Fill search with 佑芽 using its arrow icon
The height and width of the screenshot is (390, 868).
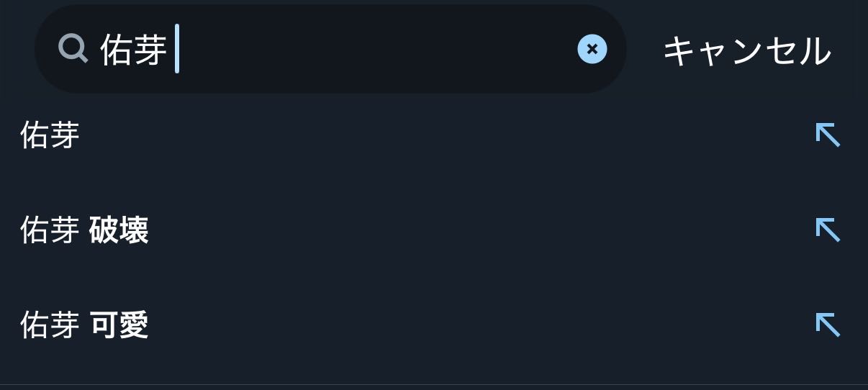point(828,135)
